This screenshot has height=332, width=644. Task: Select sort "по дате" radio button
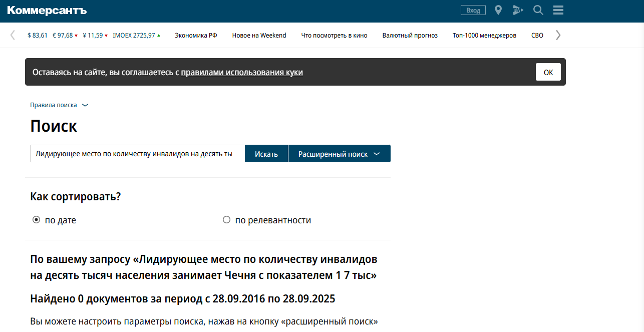36,220
